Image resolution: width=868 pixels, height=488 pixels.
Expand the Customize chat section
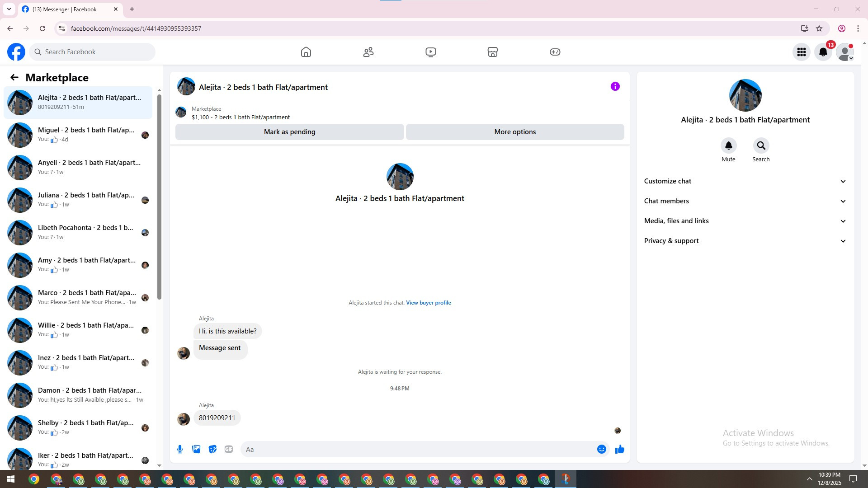pyautogui.click(x=745, y=181)
